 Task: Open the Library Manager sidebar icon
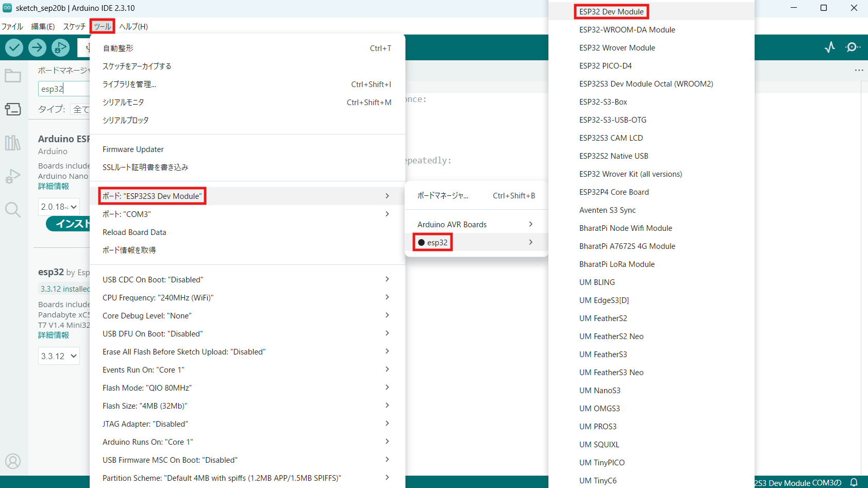click(x=13, y=143)
